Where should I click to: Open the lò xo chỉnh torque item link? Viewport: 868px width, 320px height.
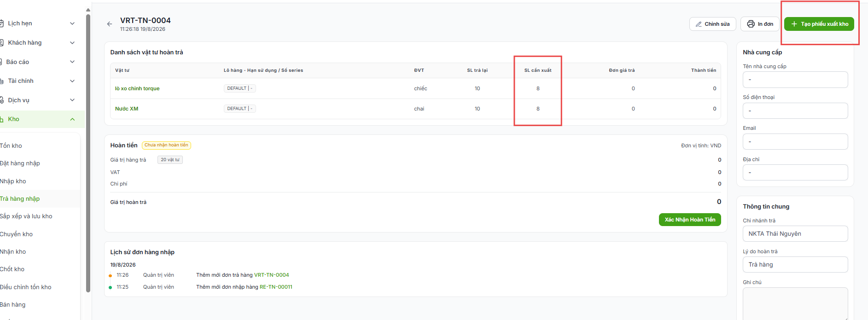137,88
